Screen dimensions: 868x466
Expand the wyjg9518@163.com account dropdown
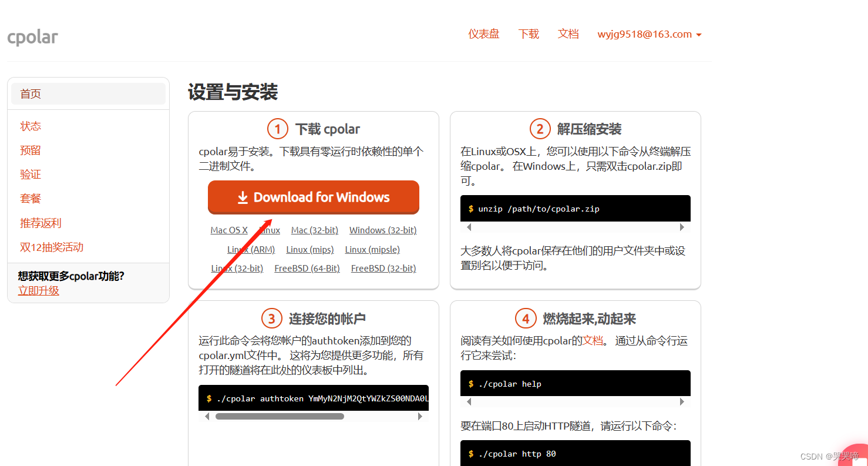tap(650, 34)
